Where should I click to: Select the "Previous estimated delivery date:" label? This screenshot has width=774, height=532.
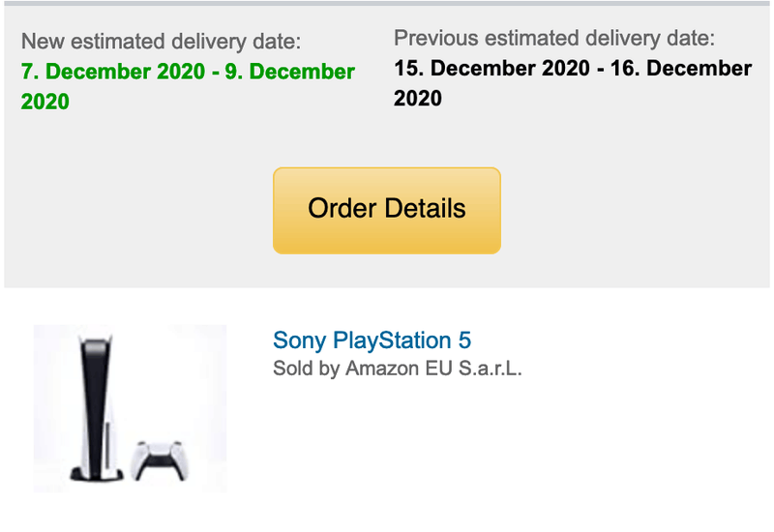pos(554,40)
